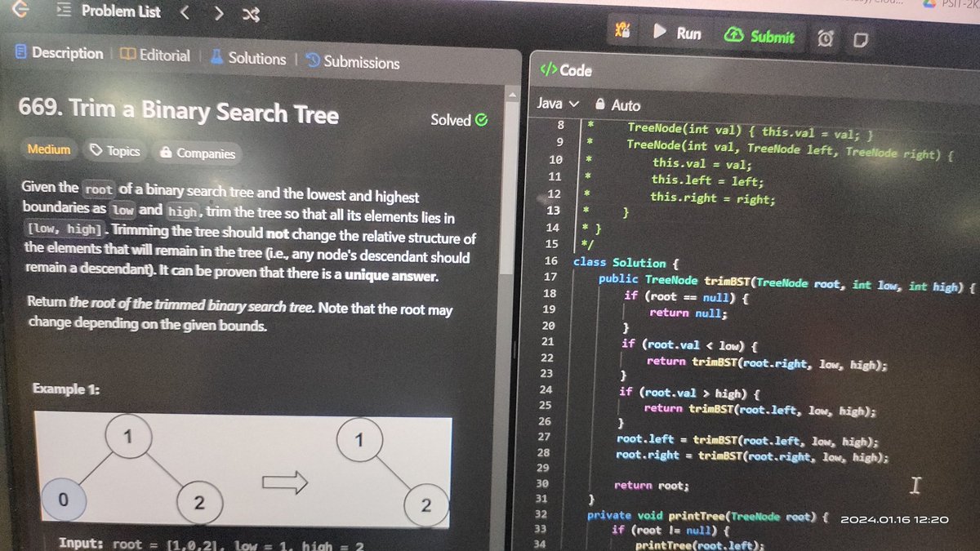Click 'return null;' in the editor

click(687, 313)
